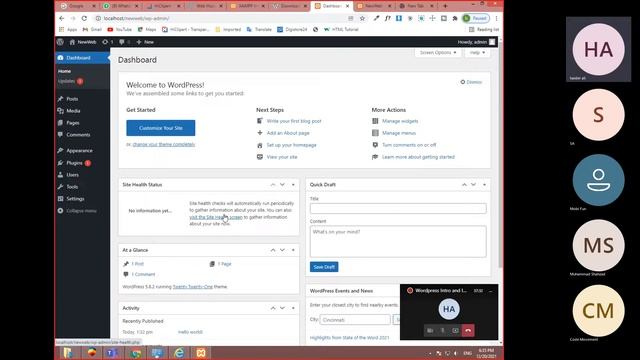This screenshot has width=640, height=360.
Task: Dismiss the Welcome to WordPress panel
Action: pyautogui.click(x=471, y=82)
